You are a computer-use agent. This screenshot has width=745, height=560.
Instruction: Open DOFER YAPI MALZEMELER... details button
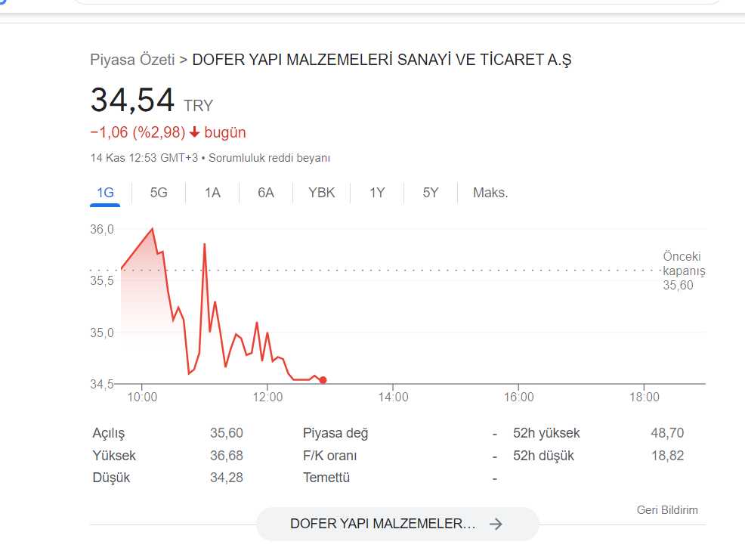pos(397,524)
